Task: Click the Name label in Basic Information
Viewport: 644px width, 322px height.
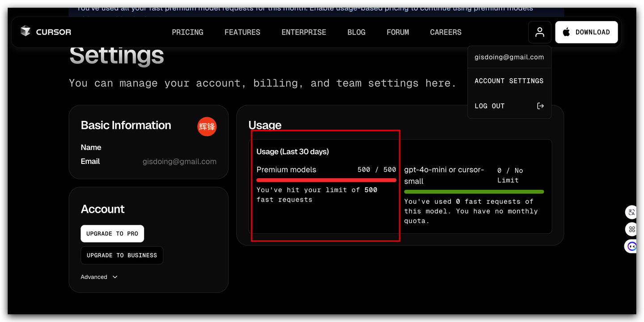Action: [91, 147]
